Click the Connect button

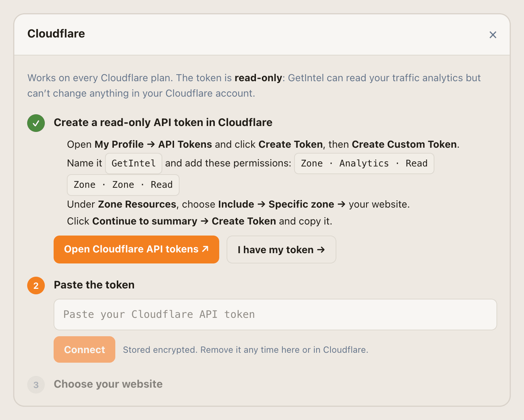[x=84, y=349]
